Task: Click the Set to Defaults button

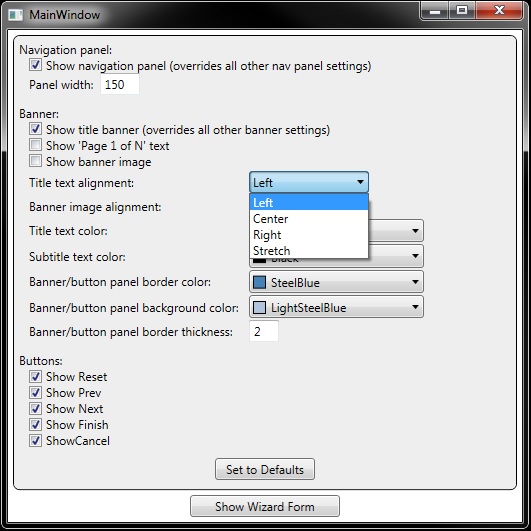Action: (x=265, y=469)
